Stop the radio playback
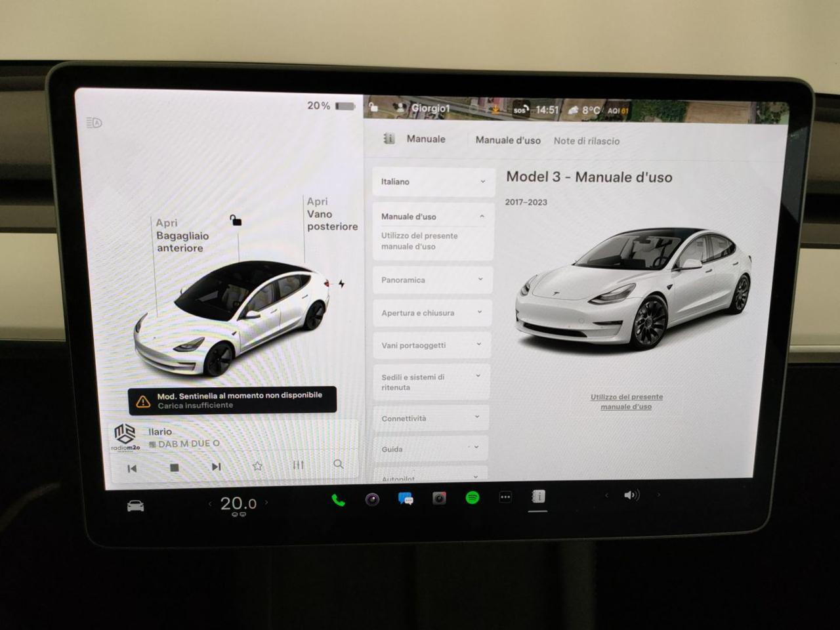The image size is (840, 630). click(x=174, y=467)
